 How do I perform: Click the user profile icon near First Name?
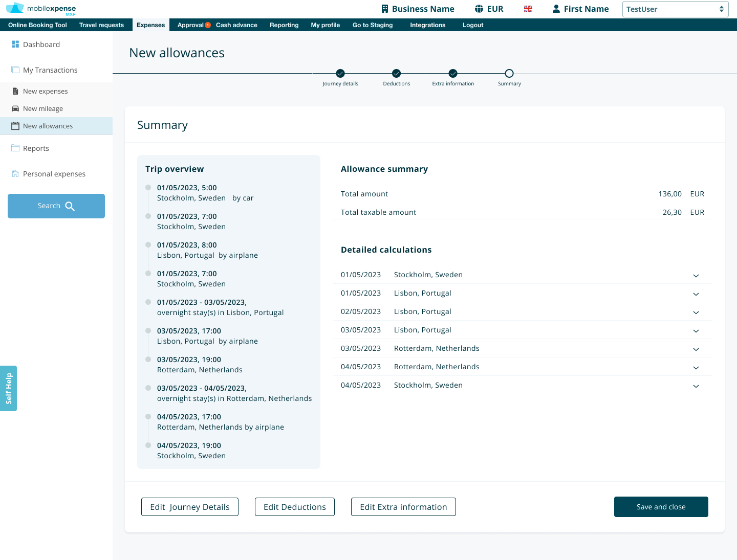tap(556, 9)
